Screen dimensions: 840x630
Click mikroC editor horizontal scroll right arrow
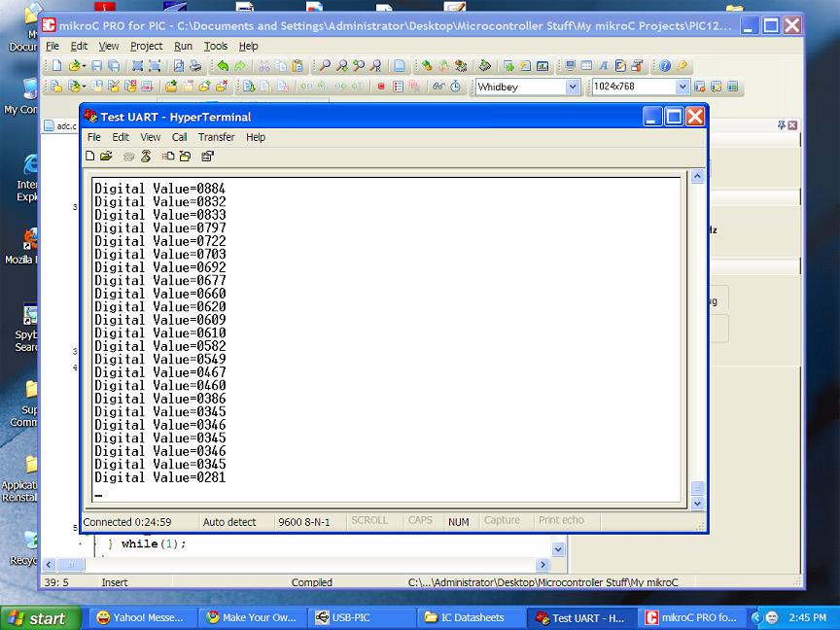(542, 565)
